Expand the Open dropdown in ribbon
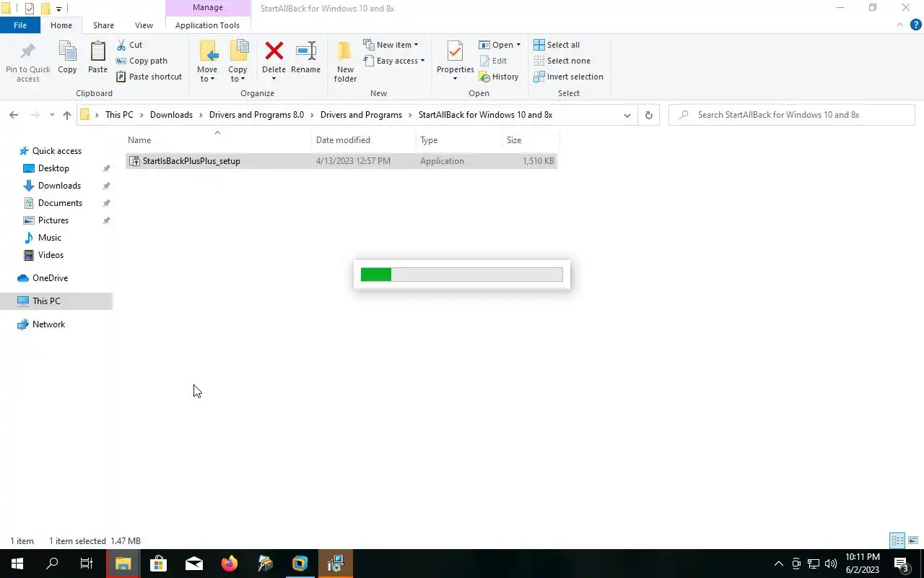The image size is (924, 578). point(500,45)
